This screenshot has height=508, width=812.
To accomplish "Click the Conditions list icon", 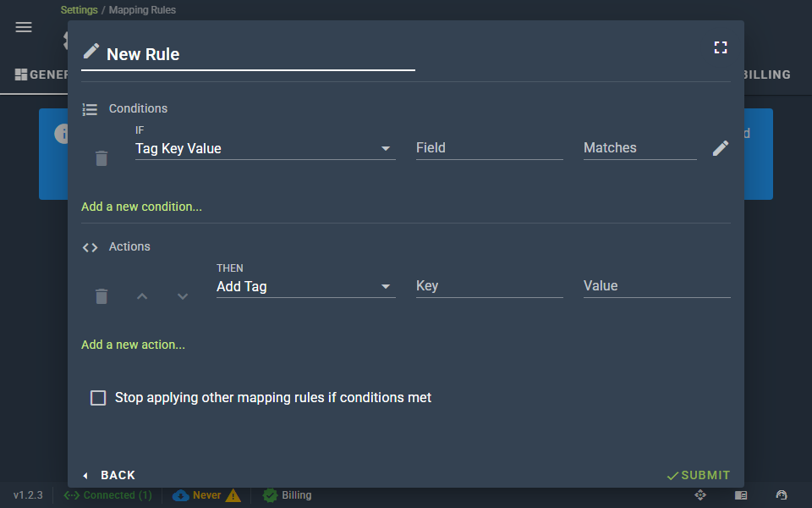I will pos(90,109).
